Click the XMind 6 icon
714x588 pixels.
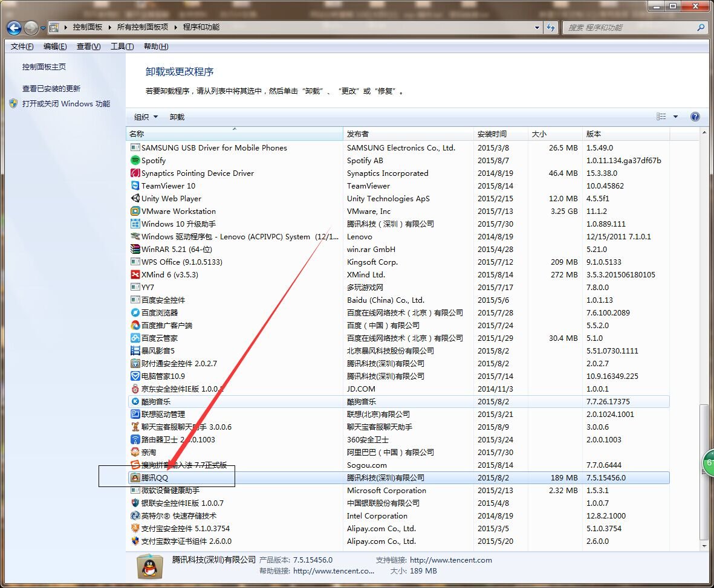135,275
